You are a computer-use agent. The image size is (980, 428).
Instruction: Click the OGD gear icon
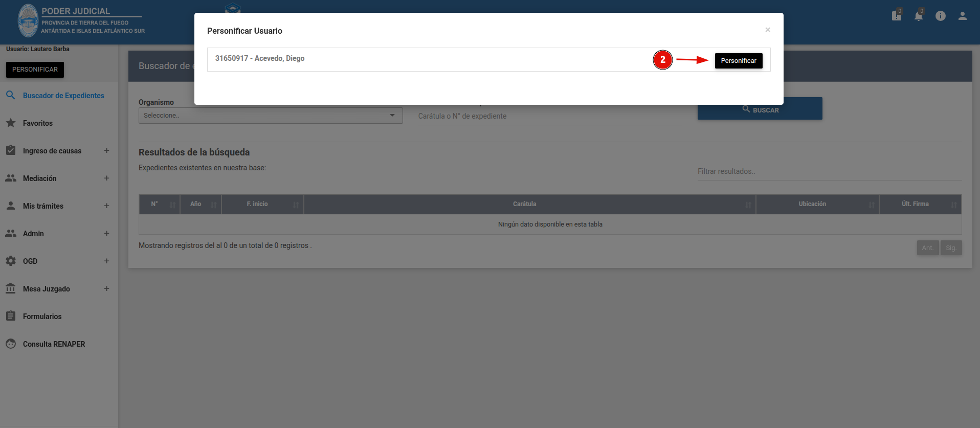point(11,261)
